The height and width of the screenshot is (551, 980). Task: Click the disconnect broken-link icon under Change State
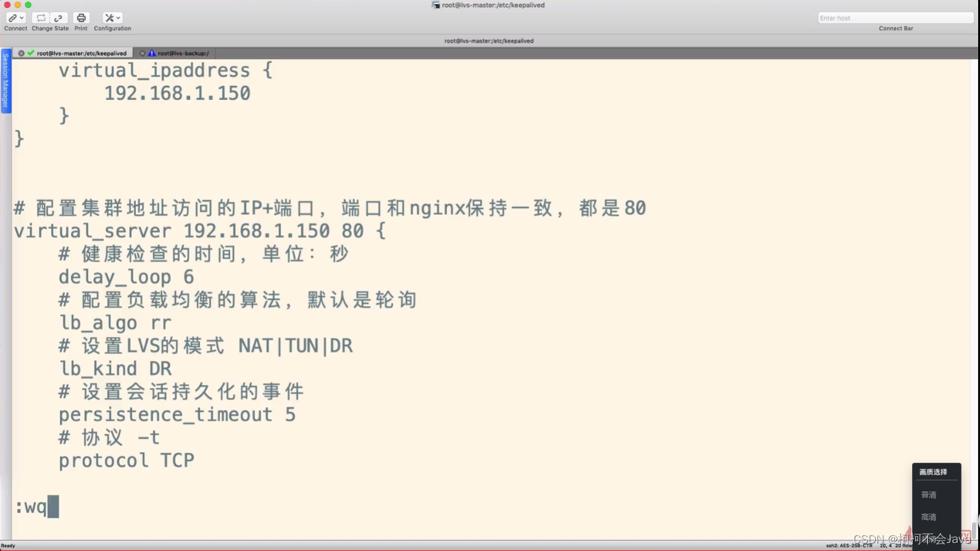click(x=59, y=18)
